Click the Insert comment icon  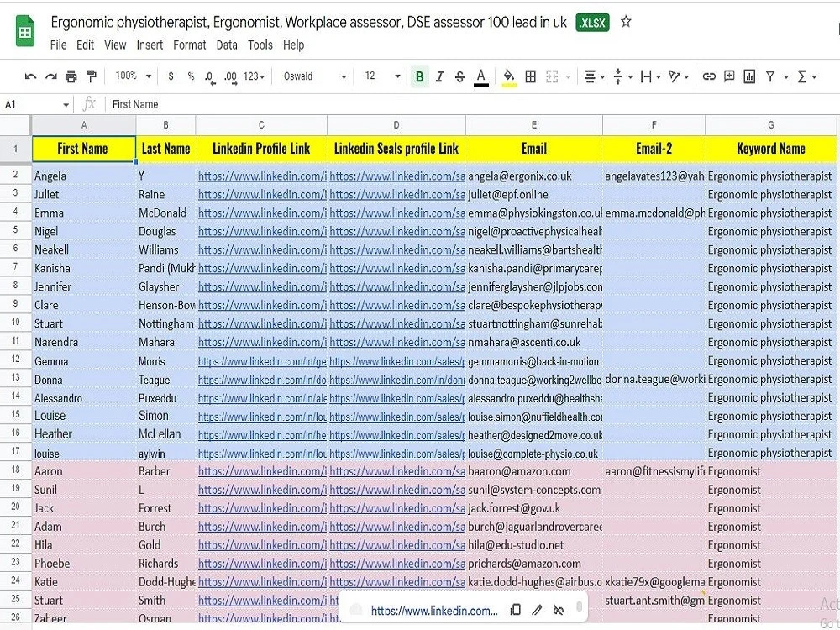[x=729, y=76]
